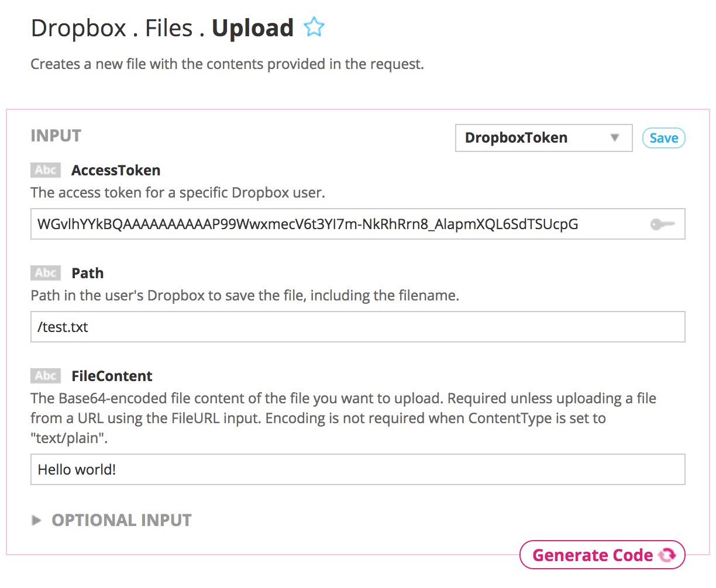Expand the OPTIONAL INPUT section
Image resolution: width=716 pixels, height=588 pixels.
point(121,520)
